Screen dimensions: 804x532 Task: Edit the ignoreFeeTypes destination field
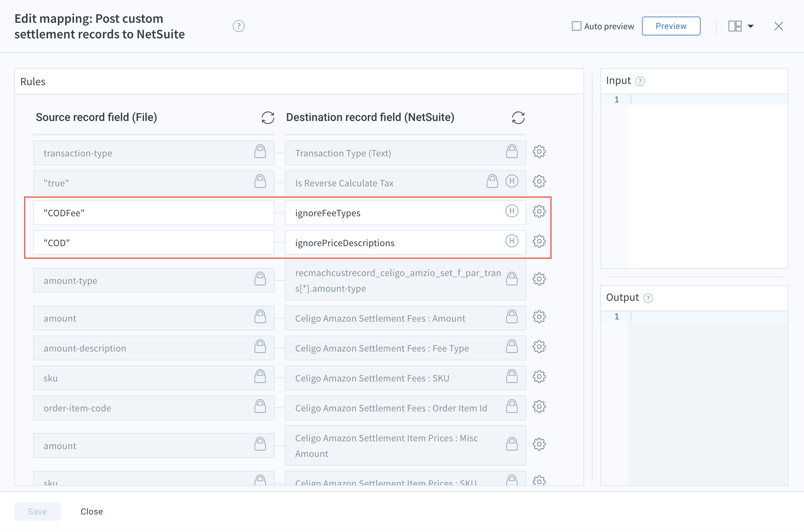click(405, 213)
